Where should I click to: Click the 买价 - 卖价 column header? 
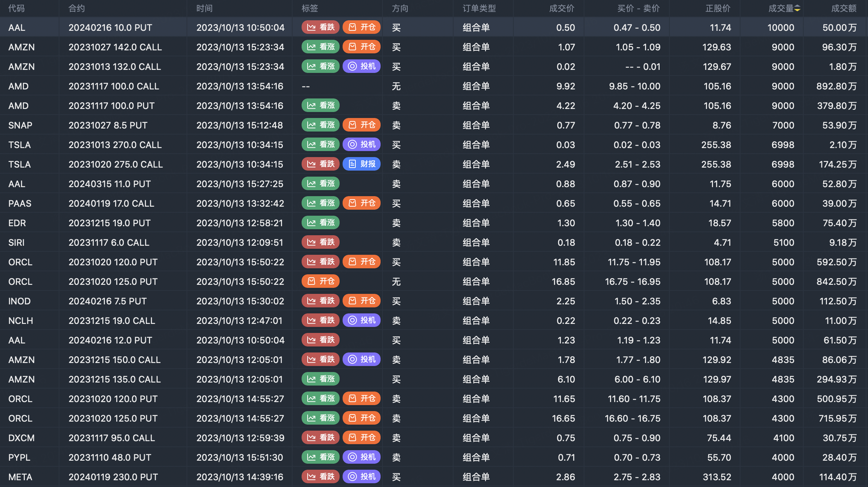point(639,8)
